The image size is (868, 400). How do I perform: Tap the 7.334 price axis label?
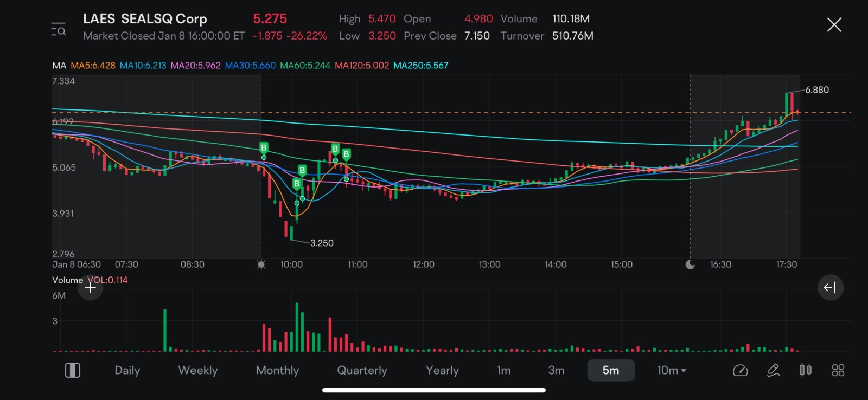tap(63, 81)
